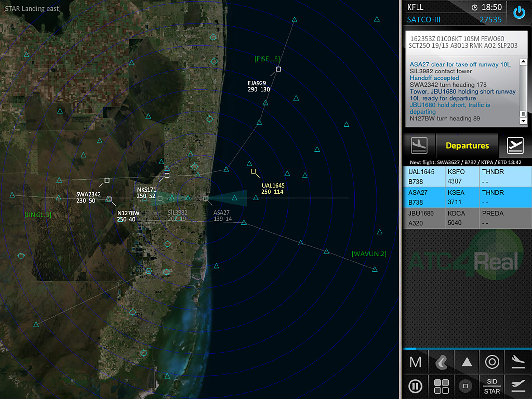Click the range rings circle icon
The image size is (532, 399).
click(x=492, y=362)
